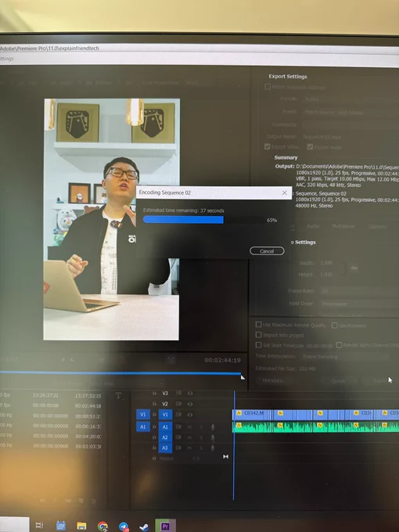Image resolution: width=399 pixels, height=532 pixels.
Task: Switch to the Audio export tab
Action: pyautogui.click(x=312, y=226)
